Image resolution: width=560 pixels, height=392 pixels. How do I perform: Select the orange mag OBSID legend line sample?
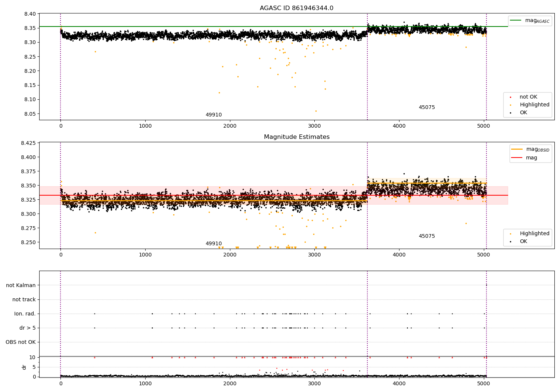click(x=517, y=149)
